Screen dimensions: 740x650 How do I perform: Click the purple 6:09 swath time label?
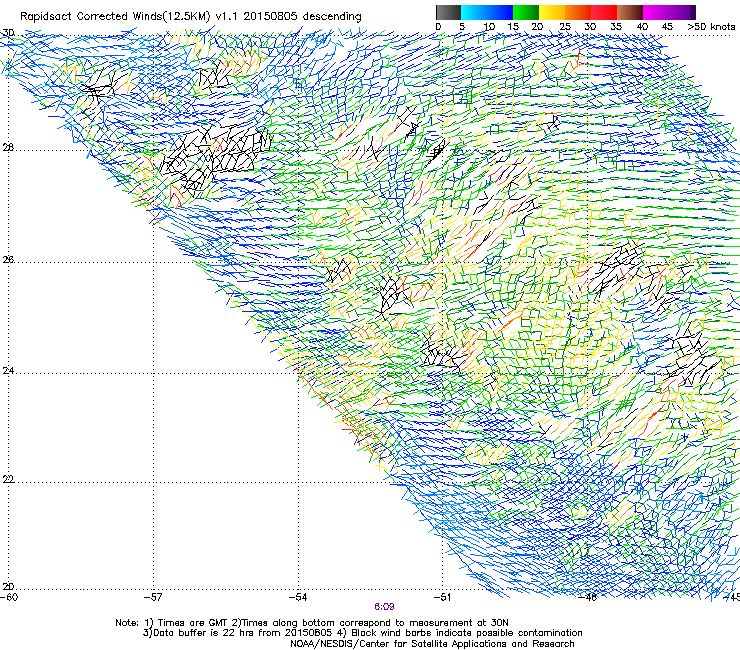(384, 607)
